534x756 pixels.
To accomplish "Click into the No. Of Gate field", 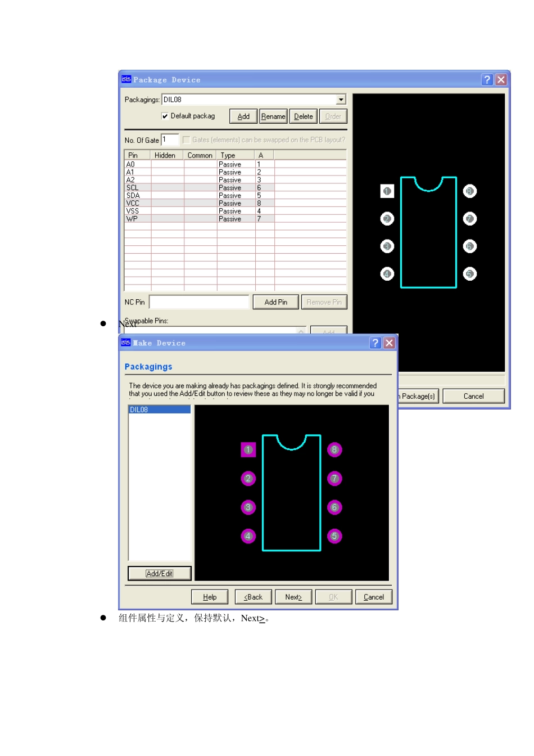I will point(170,139).
